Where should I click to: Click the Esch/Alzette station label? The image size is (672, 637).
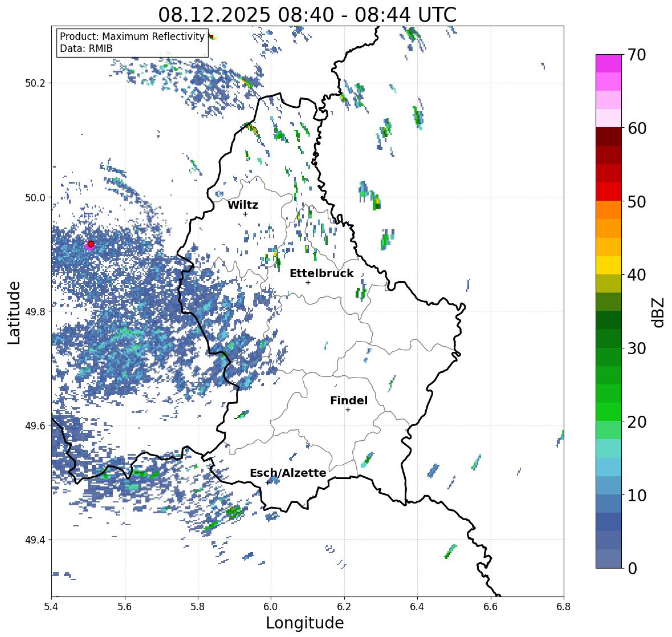pyautogui.click(x=288, y=473)
